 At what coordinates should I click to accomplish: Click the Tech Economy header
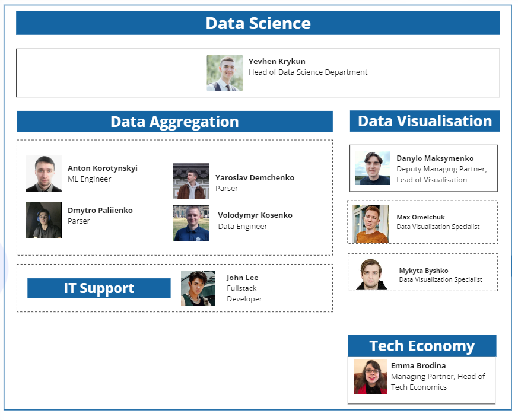pyautogui.click(x=422, y=346)
